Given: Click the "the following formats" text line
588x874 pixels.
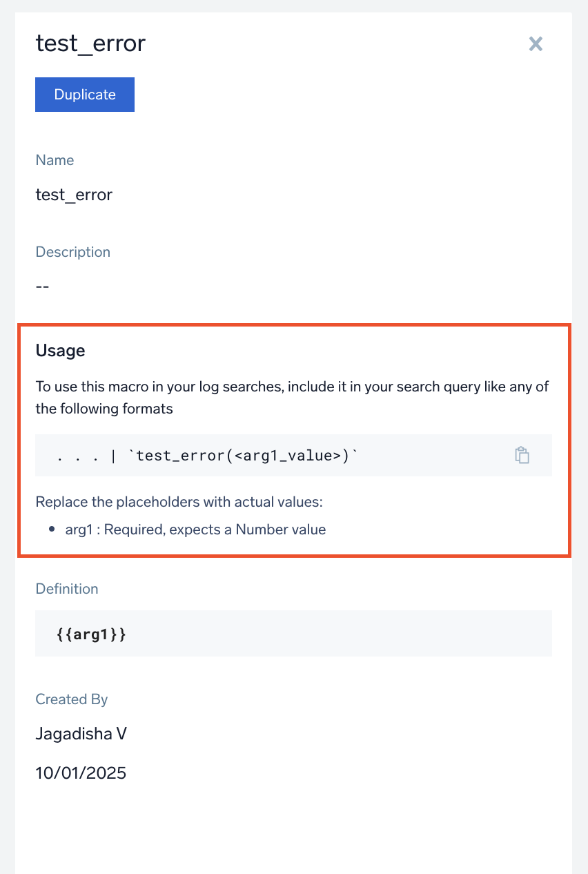Looking at the screenshot, I should pyautogui.click(x=104, y=408).
